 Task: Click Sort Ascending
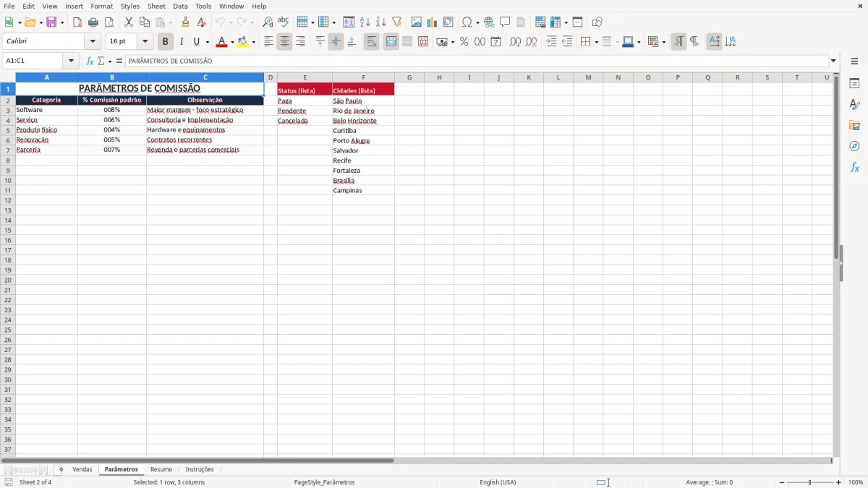coord(365,22)
